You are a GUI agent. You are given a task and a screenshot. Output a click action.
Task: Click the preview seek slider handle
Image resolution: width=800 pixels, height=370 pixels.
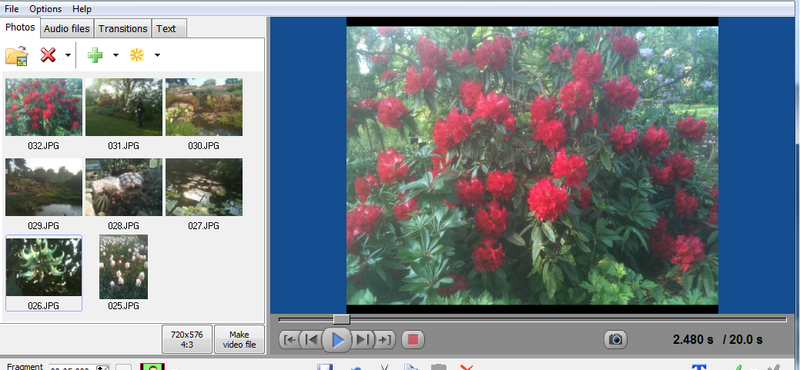point(341,319)
